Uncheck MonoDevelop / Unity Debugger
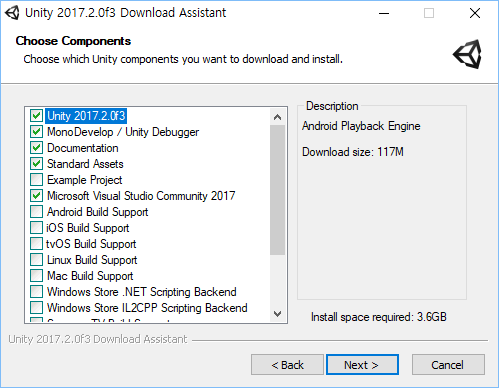Viewport: 499px width, 388px height. pos(36,132)
